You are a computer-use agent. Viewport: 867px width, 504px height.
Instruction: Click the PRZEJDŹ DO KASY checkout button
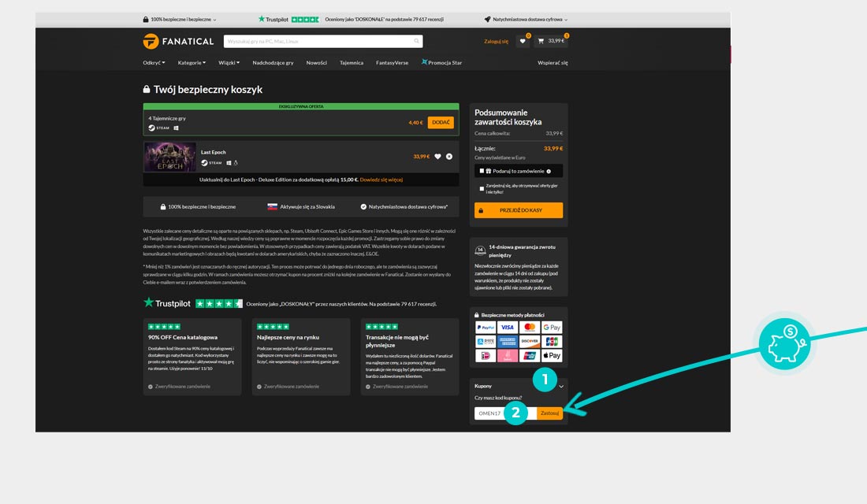[519, 210]
